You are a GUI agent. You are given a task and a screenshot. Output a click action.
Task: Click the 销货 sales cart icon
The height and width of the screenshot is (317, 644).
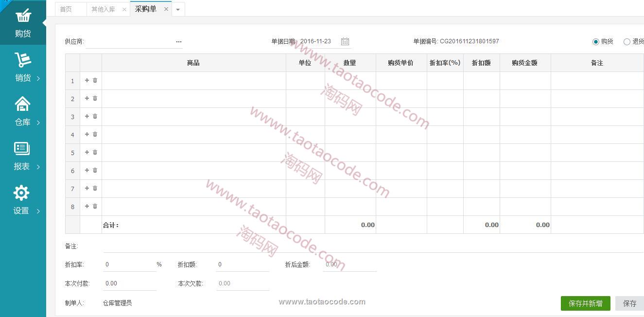click(x=23, y=60)
